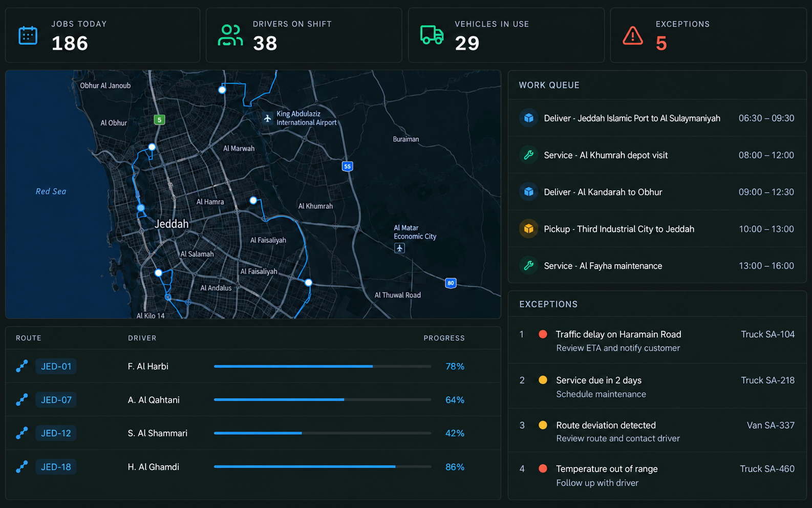Click the Exceptions warning triangle icon
Screen dimensions: 812x508
tap(633, 35)
